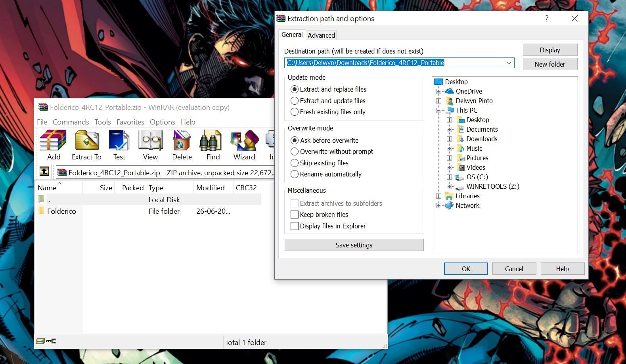Select the Network icon in tree
Screen dimensions: 626x364
(449, 205)
